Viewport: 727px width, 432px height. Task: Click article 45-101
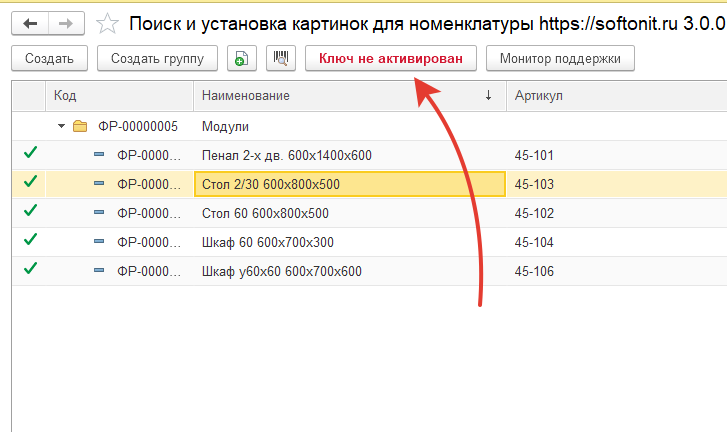(x=534, y=155)
